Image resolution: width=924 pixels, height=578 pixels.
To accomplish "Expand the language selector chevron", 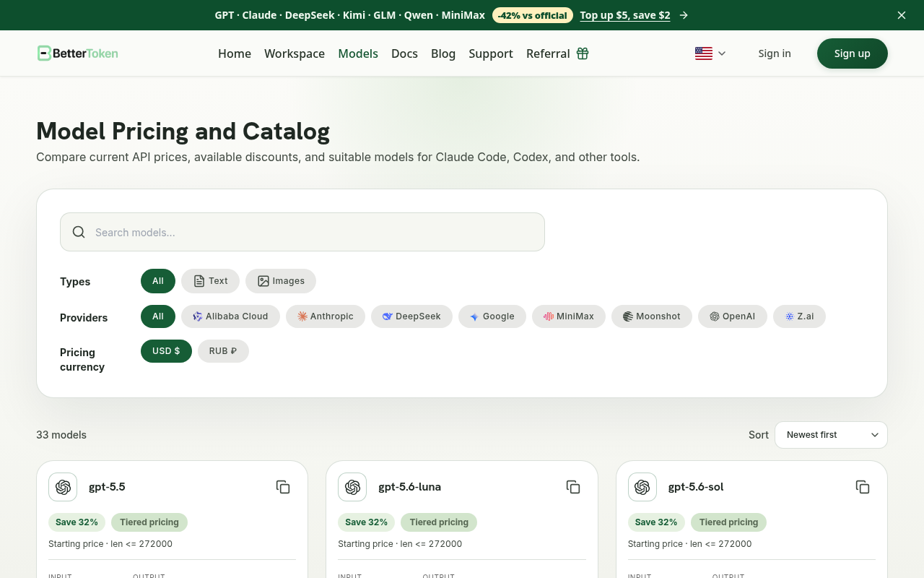I will [x=722, y=53].
